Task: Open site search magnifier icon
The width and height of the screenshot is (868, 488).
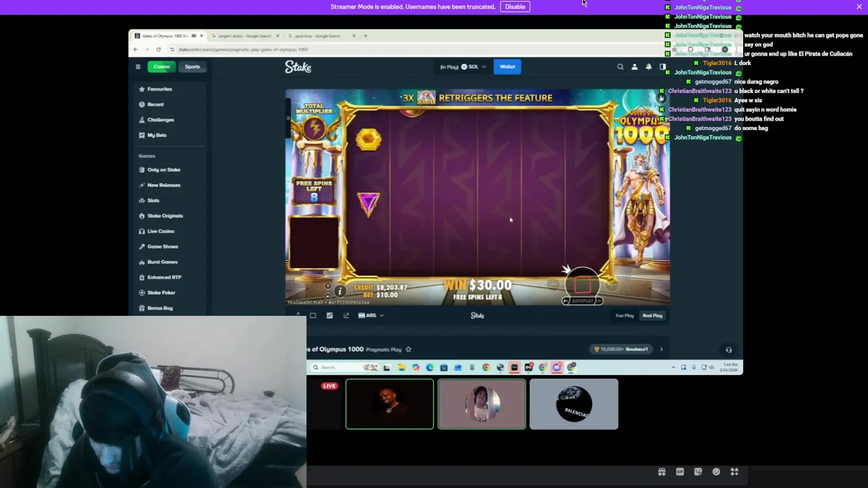Action: coord(620,66)
